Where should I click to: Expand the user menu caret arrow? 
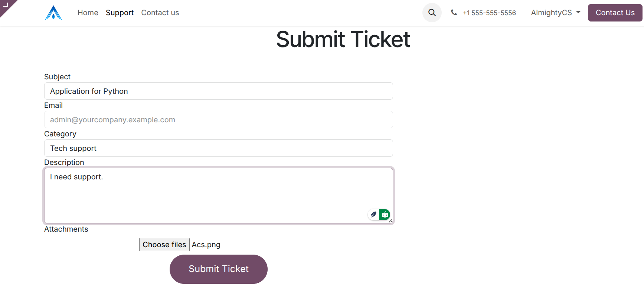click(578, 12)
